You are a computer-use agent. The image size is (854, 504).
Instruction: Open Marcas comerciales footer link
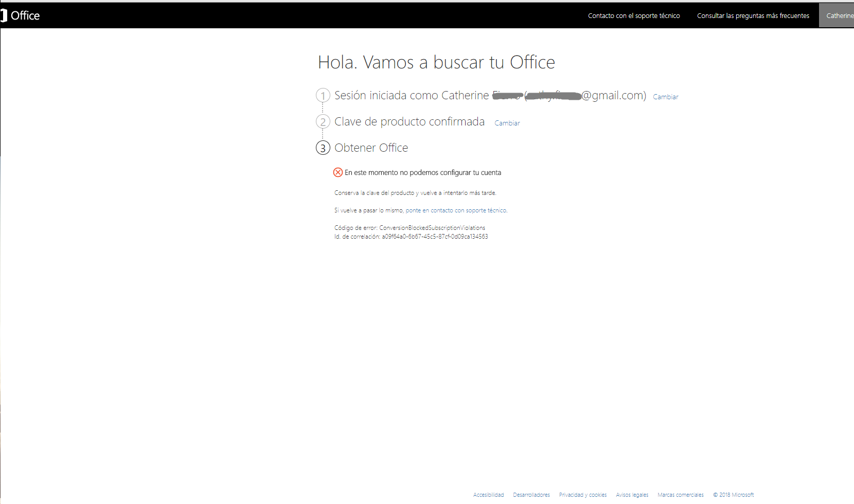[681, 495]
